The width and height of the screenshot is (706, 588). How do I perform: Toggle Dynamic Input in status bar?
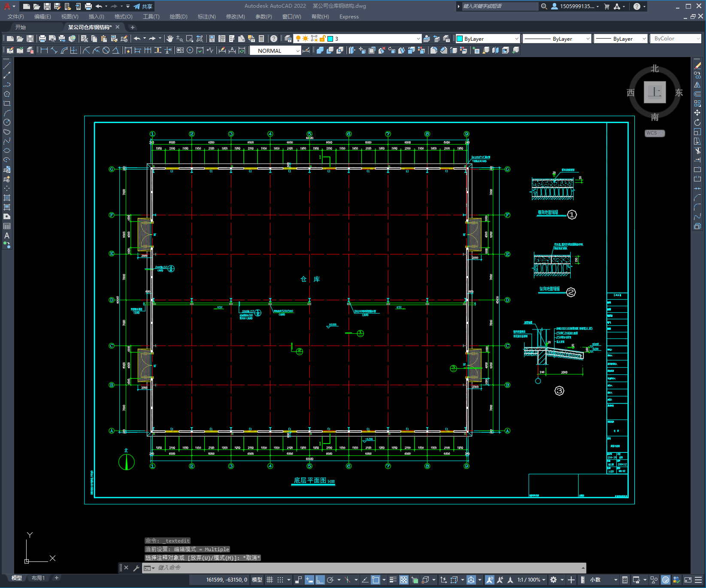click(x=309, y=580)
